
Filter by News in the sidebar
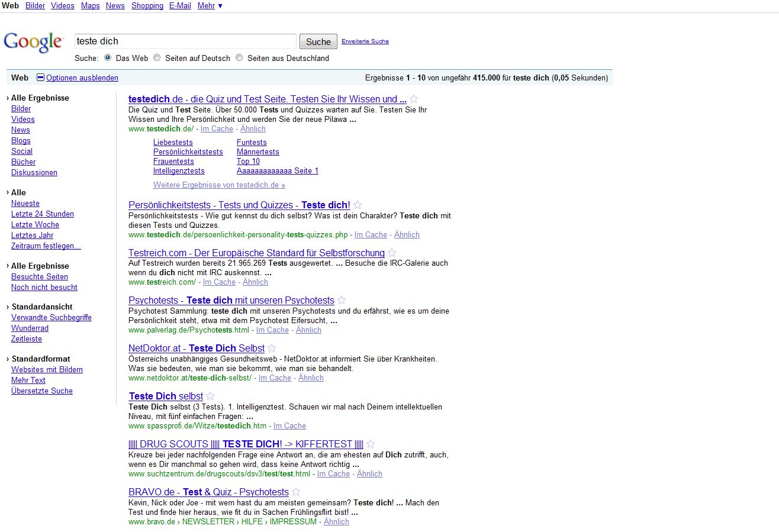pyautogui.click(x=21, y=130)
